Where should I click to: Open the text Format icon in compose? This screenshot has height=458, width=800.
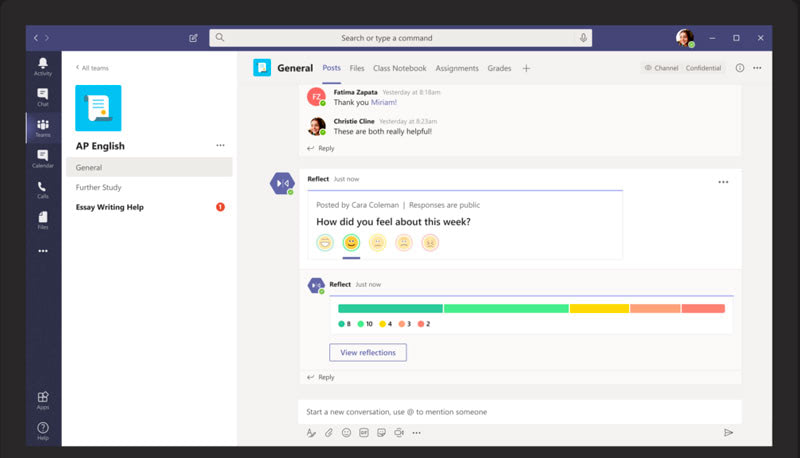[x=311, y=433]
